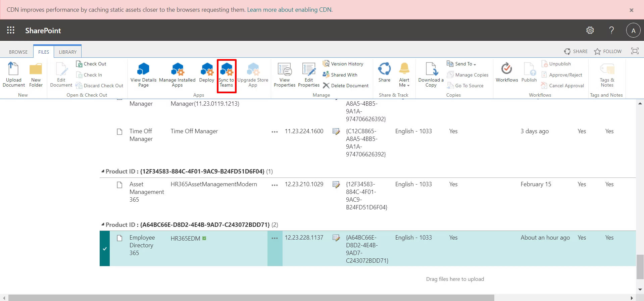Open ellipsis menu for HR365AssetManagementModern
The height and width of the screenshot is (301, 644).
point(275,185)
